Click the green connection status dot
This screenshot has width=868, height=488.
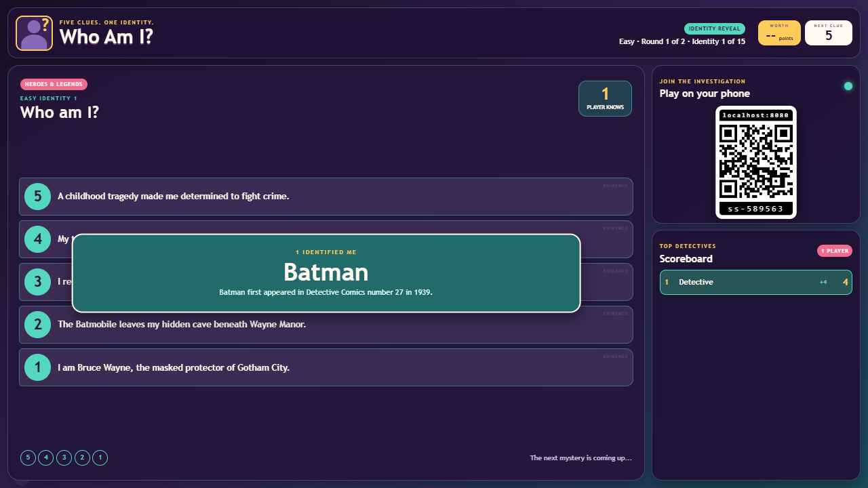[848, 86]
